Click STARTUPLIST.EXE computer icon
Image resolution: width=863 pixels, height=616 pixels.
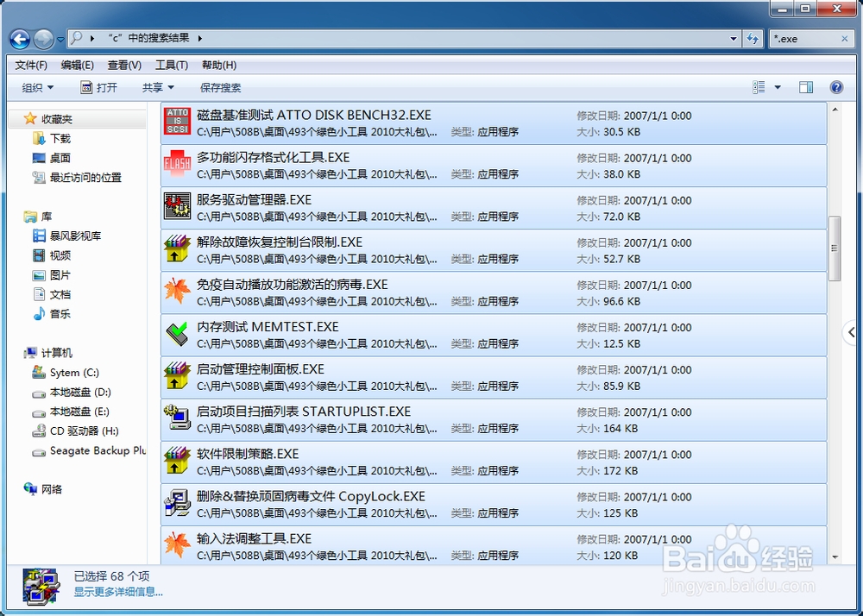pos(177,418)
